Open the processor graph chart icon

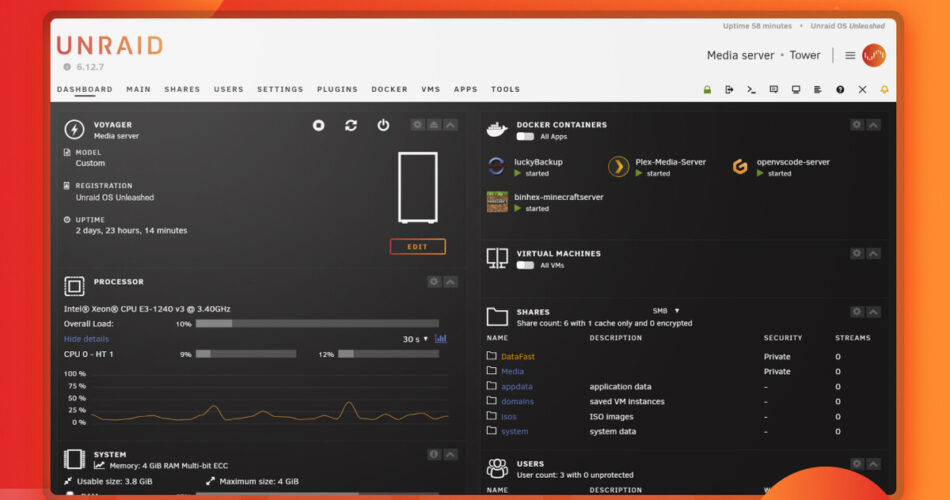441,339
